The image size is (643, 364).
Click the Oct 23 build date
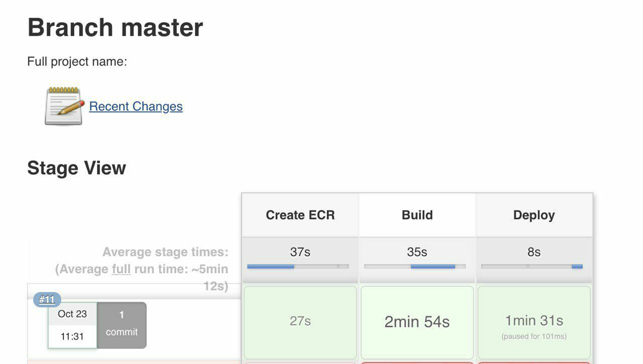(72, 314)
